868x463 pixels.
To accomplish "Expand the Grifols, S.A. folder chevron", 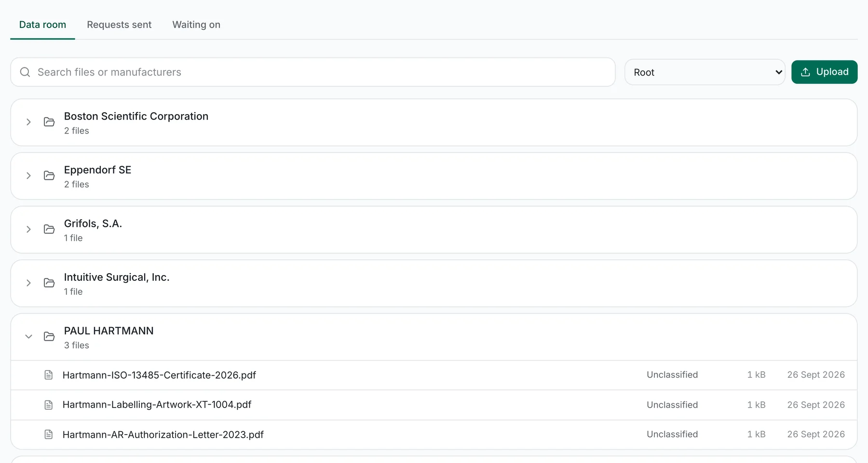I will tap(28, 229).
